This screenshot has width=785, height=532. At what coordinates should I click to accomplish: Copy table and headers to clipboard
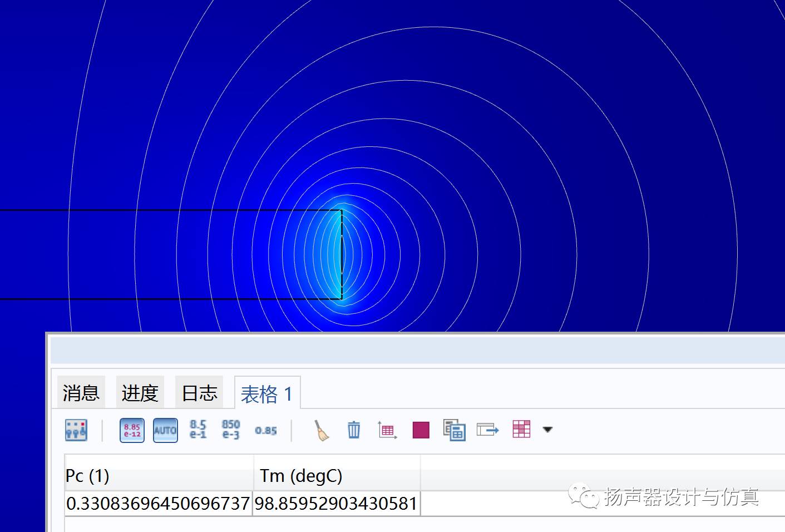click(x=454, y=430)
